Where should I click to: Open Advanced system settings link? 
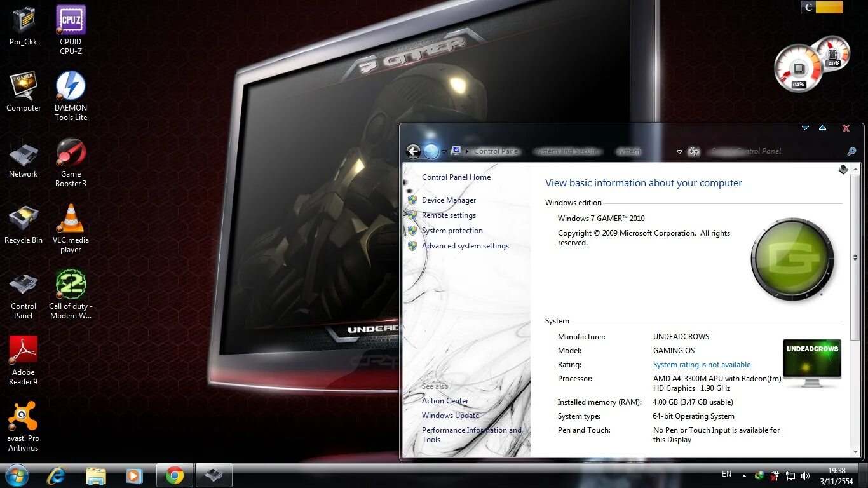coord(465,246)
